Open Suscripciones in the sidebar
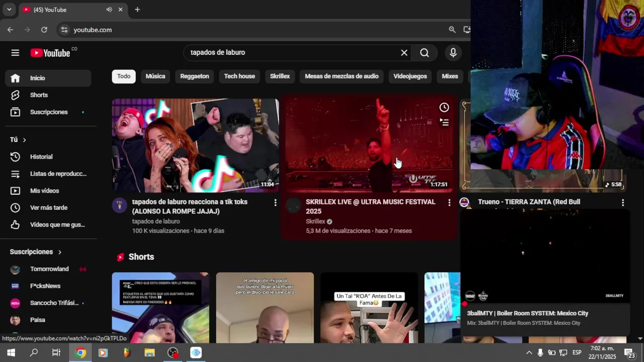The image size is (644, 362). pos(48,112)
